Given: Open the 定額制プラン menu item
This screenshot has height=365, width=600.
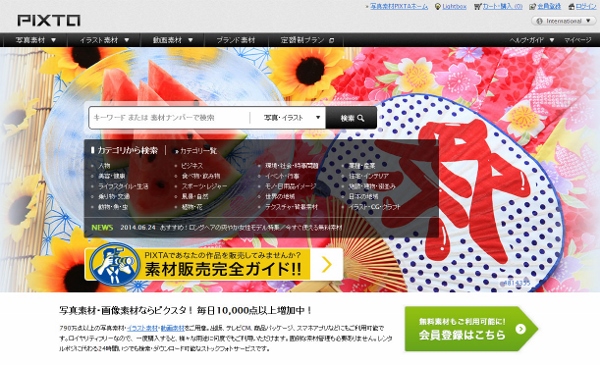Looking at the screenshot, I should [307, 40].
